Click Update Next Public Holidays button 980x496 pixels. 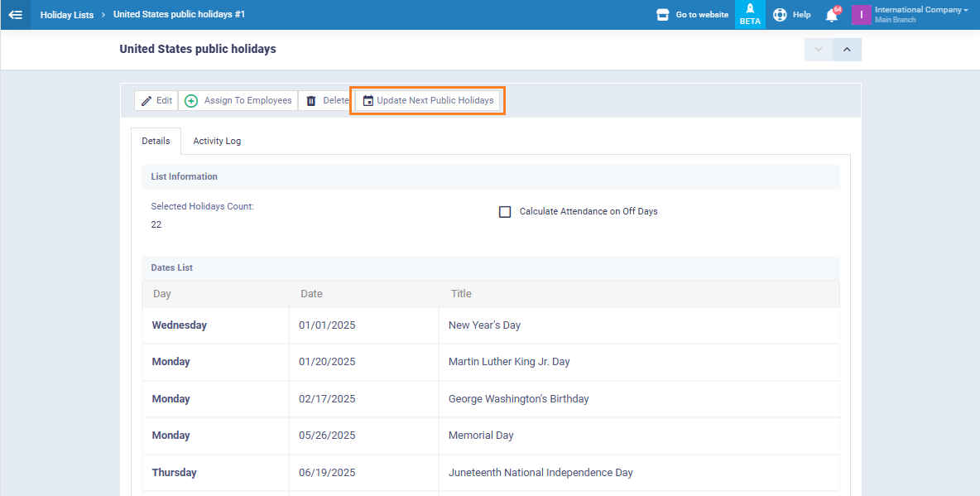click(427, 101)
